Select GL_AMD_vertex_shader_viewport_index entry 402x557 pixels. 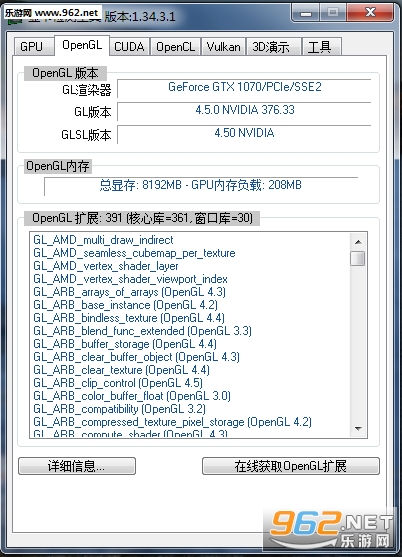pyautogui.click(x=130, y=279)
